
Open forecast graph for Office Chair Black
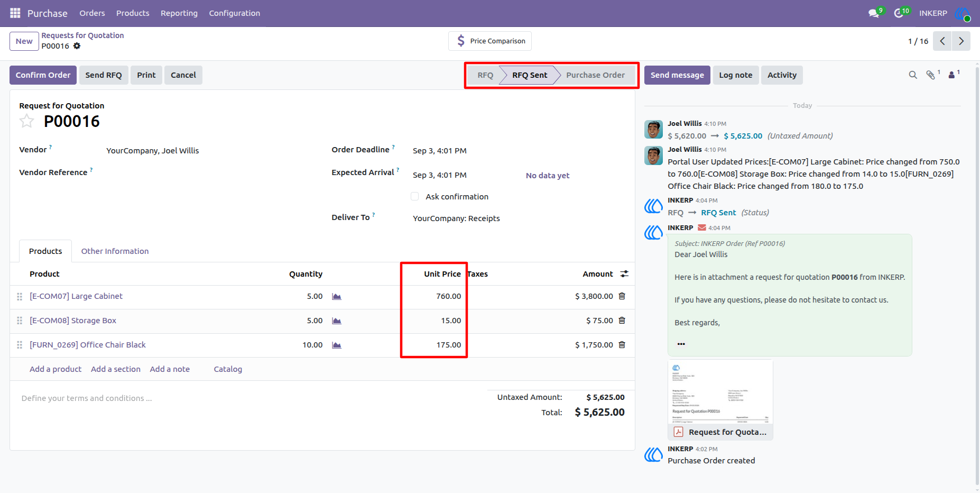click(x=337, y=345)
